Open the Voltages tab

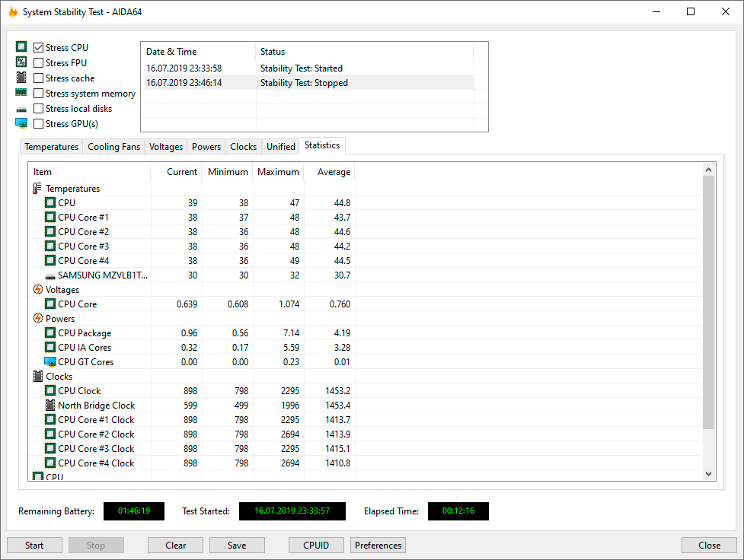(x=165, y=147)
